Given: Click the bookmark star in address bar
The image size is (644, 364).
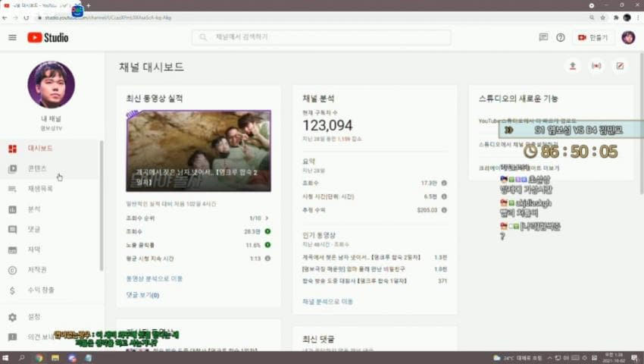Looking at the screenshot, I should point(603,17).
